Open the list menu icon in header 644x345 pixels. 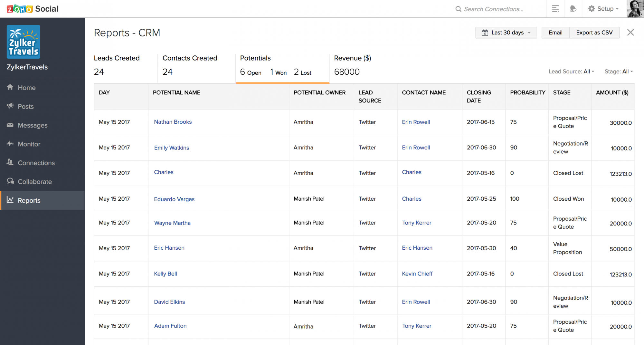[555, 9]
